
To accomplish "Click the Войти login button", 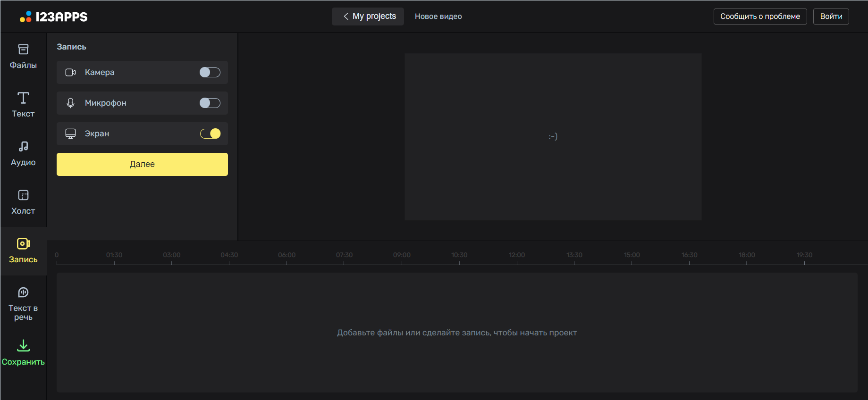I will 831,17.
